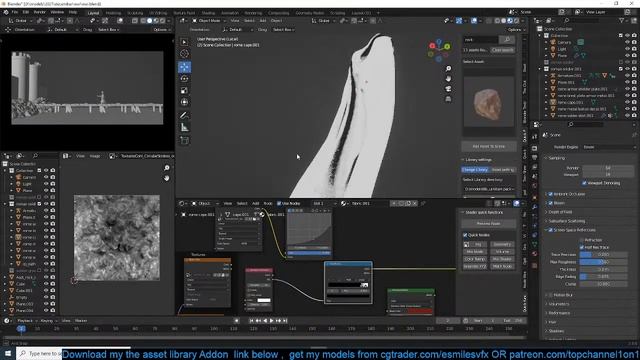Open the File menu
Screen dimensions: 640x360
(15, 12)
